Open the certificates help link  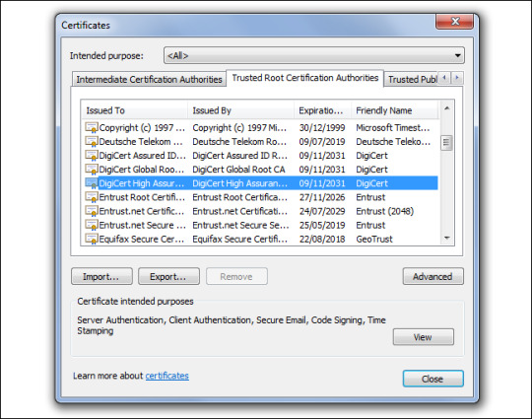pos(166,376)
